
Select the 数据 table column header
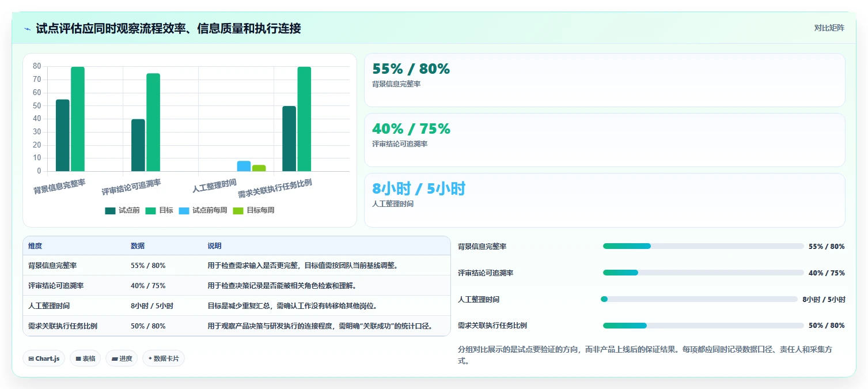tap(138, 246)
